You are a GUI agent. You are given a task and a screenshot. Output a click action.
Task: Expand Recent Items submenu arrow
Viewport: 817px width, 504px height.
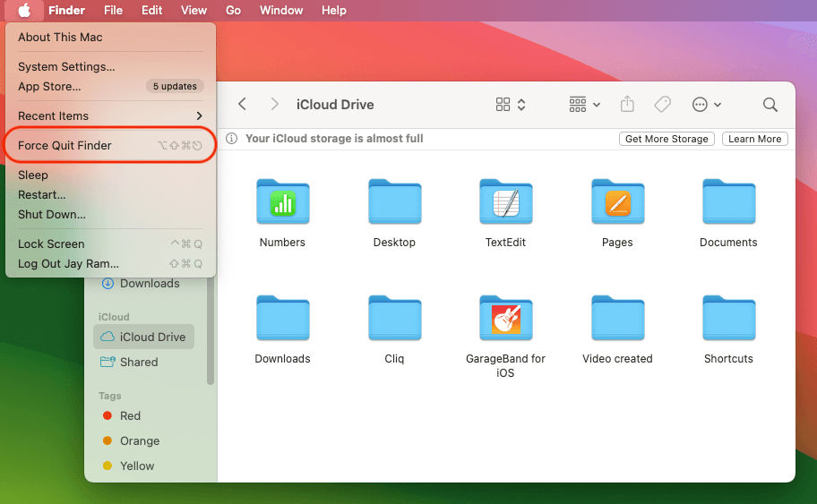point(199,115)
